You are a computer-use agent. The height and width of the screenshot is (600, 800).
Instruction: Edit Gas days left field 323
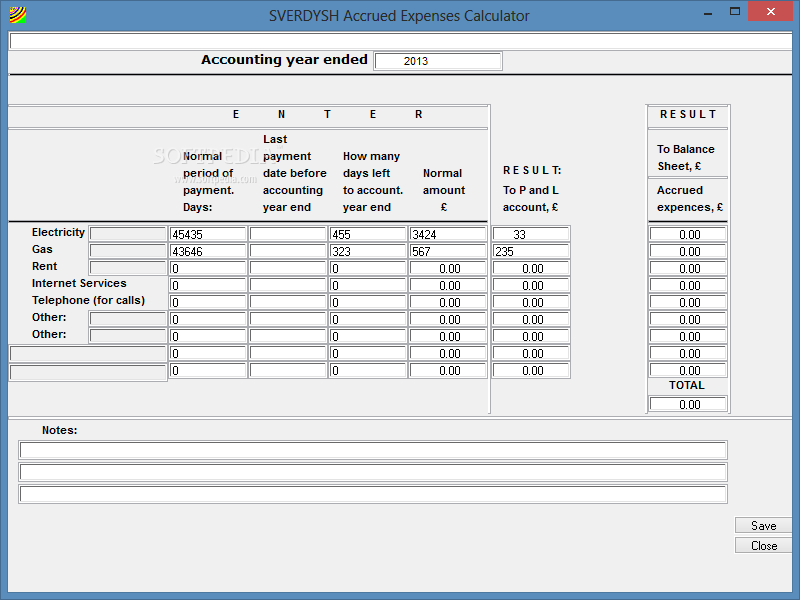point(368,251)
